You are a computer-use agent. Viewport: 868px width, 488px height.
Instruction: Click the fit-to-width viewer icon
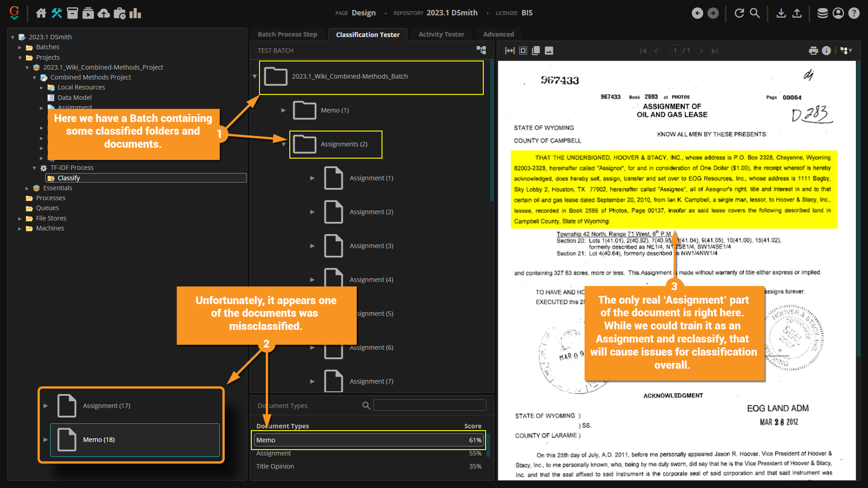509,51
